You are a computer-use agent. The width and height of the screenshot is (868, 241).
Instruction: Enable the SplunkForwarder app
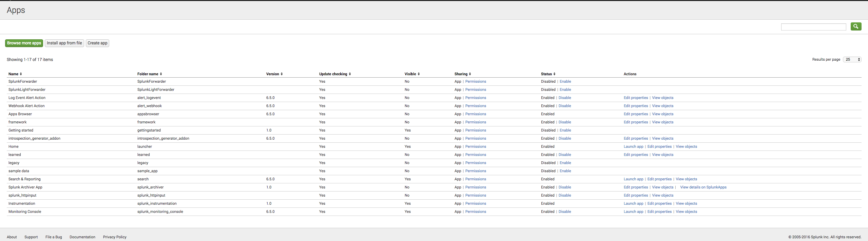pyautogui.click(x=565, y=81)
